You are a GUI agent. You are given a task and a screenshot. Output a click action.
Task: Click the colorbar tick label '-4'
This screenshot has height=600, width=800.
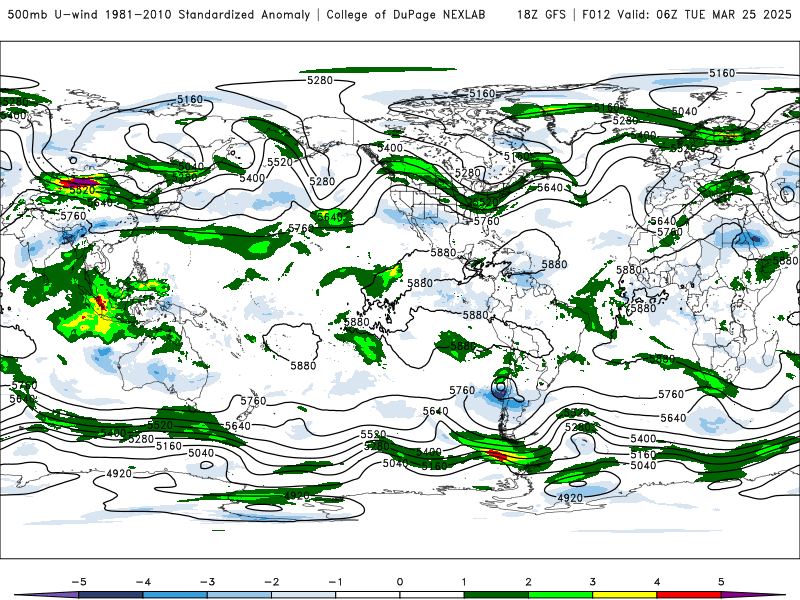tap(143, 582)
